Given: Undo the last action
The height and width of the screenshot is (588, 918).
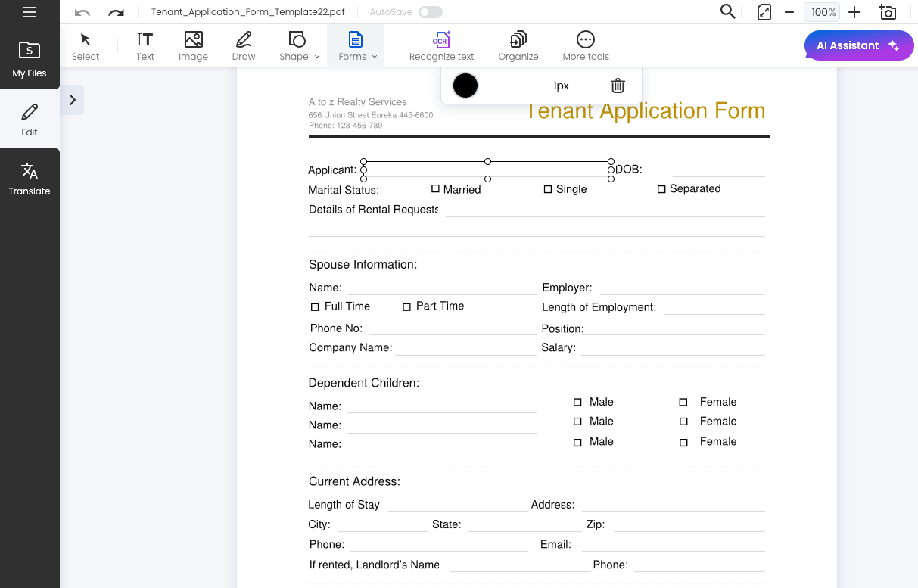Looking at the screenshot, I should 82,13.
